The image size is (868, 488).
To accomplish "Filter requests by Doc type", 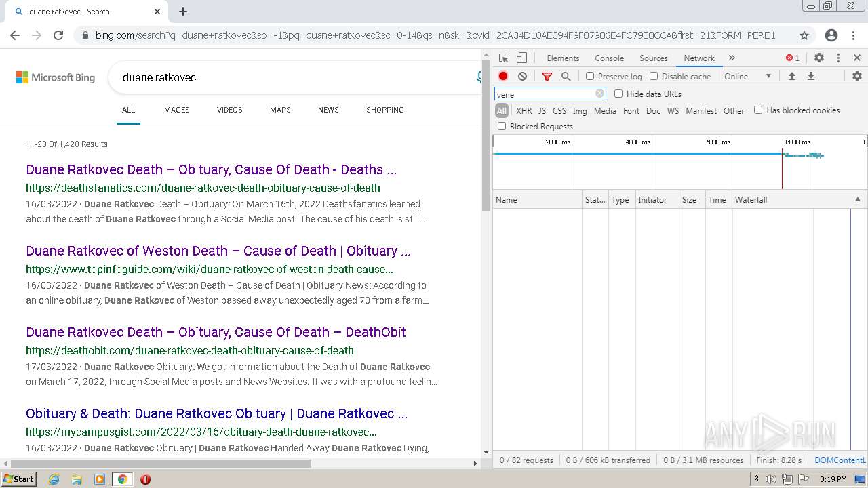I will (653, 111).
